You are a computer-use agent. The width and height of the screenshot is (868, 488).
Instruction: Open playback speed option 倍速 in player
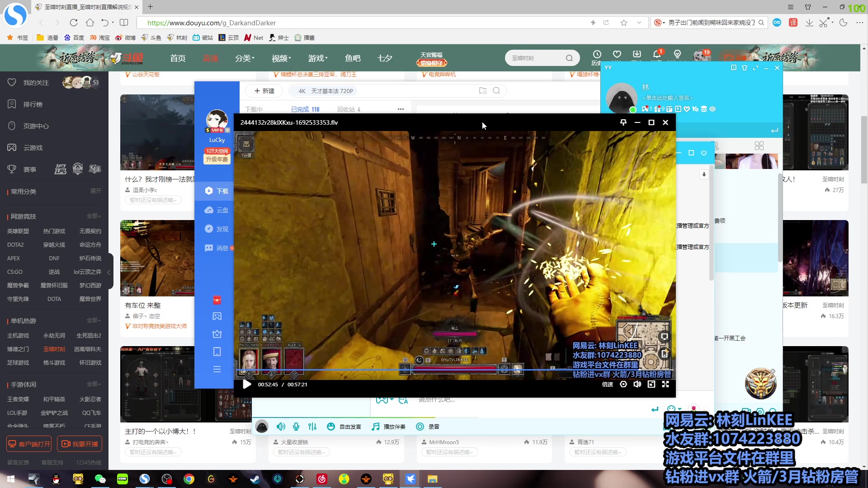click(x=608, y=385)
